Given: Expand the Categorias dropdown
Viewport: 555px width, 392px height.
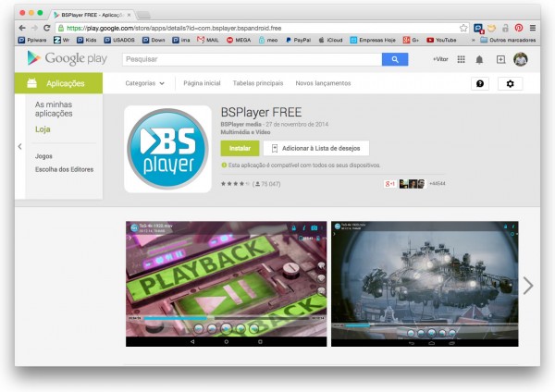Looking at the screenshot, I should [145, 83].
